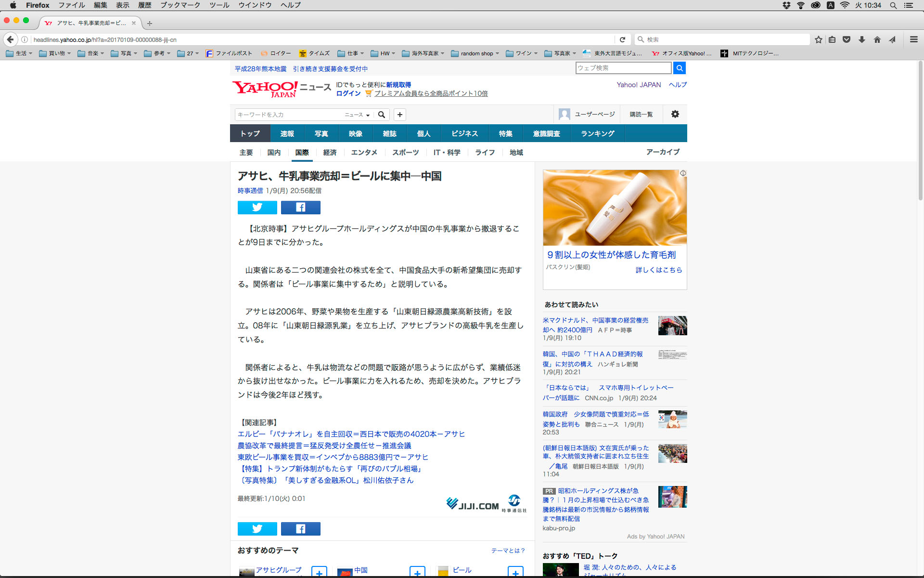Click the キーワードを入力 search field
The width and height of the screenshot is (924, 578).
(x=288, y=115)
